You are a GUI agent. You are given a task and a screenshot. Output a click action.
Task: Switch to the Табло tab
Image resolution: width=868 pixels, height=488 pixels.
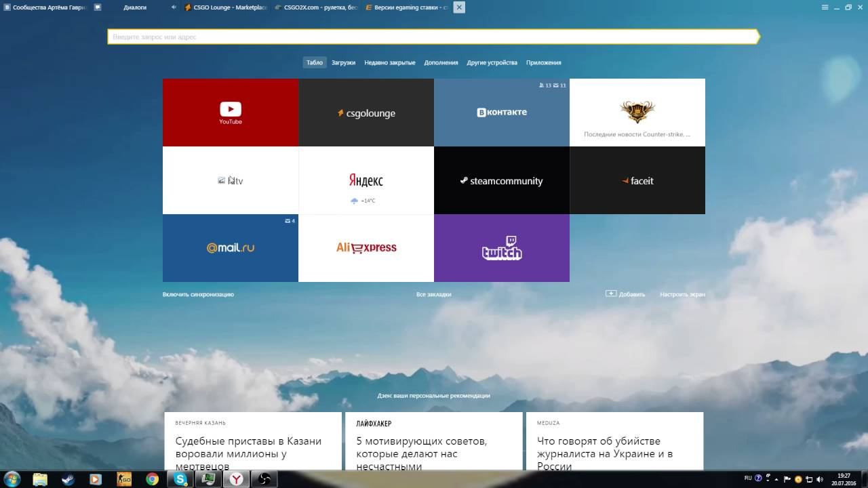click(314, 62)
